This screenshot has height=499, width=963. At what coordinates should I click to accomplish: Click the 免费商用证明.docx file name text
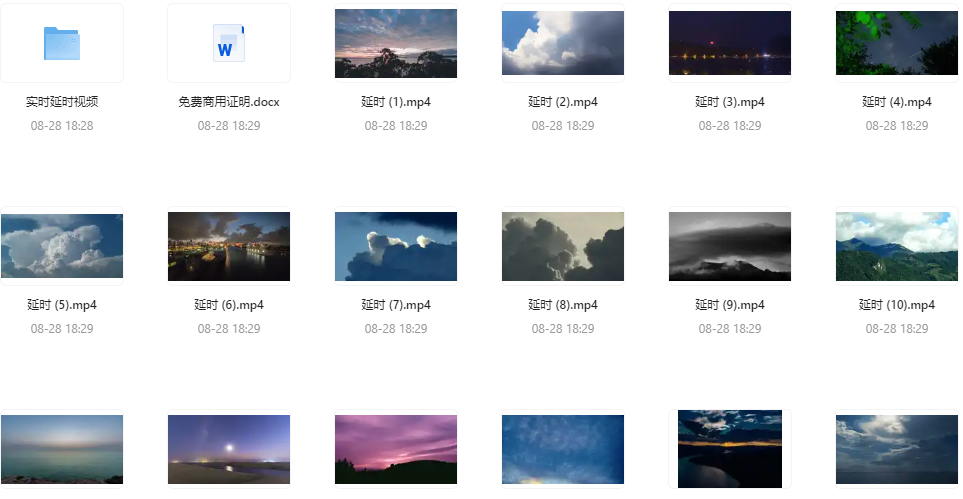228,102
